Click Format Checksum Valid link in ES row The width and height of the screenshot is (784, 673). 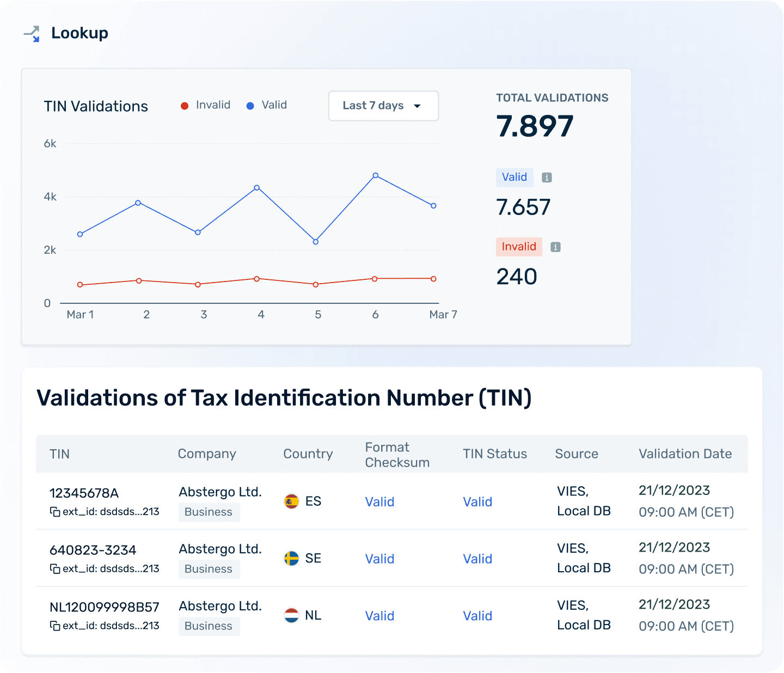click(x=379, y=502)
